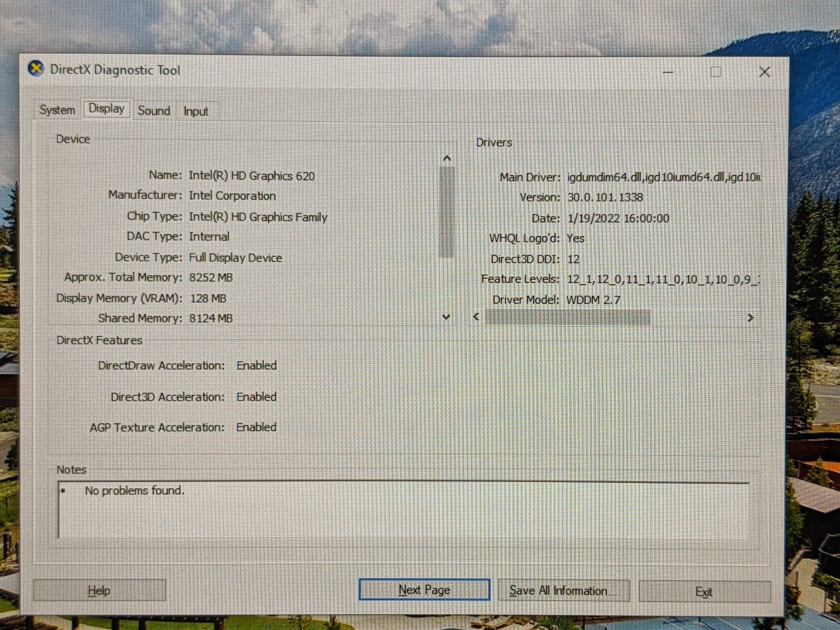840x630 pixels.
Task: Click the greyed-out maximize button
Action: point(716,72)
